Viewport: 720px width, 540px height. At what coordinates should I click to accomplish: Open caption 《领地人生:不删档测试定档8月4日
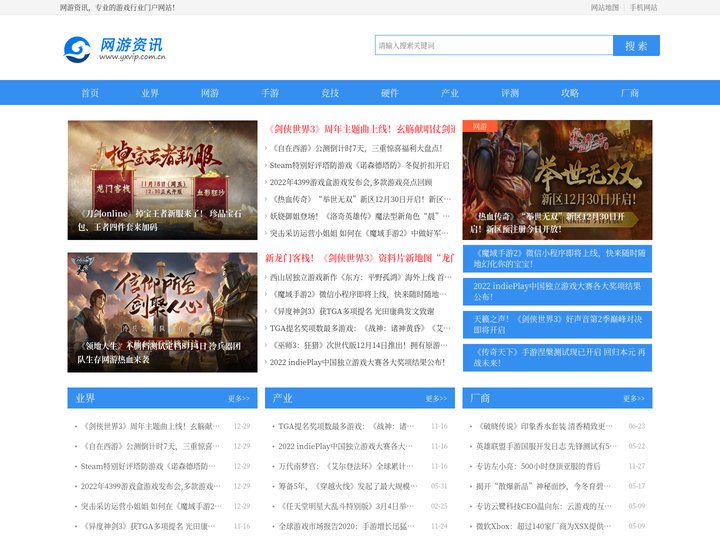point(159,353)
